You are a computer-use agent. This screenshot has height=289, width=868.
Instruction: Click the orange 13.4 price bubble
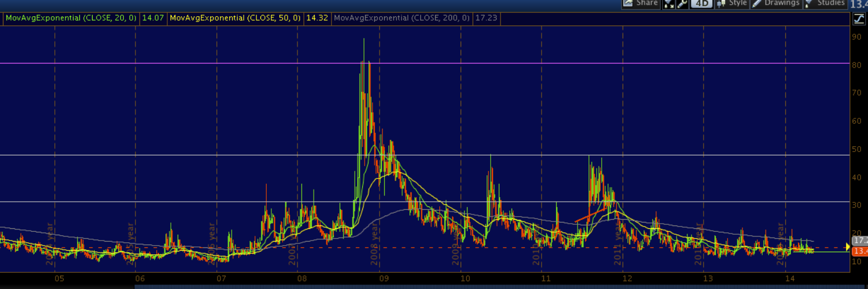(x=859, y=251)
